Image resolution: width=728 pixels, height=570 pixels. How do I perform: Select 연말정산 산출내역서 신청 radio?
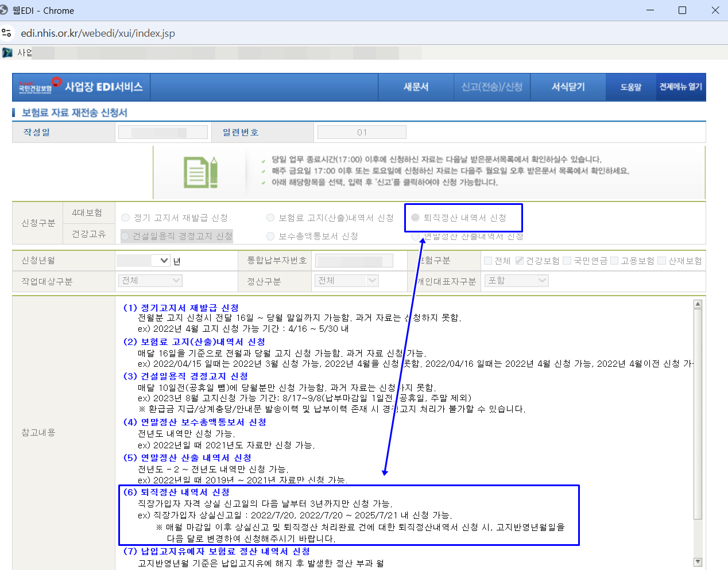416,236
